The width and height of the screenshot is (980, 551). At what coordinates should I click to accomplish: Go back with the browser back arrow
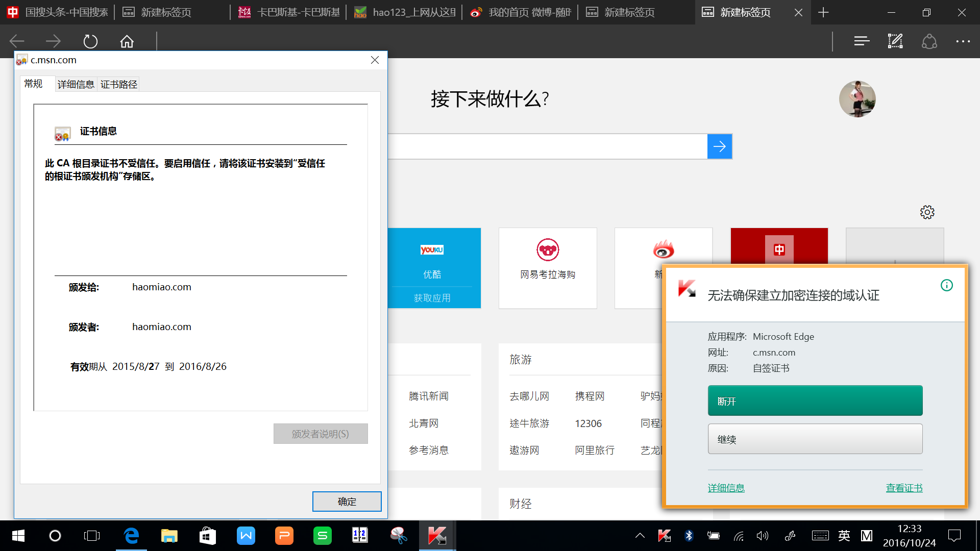click(17, 41)
